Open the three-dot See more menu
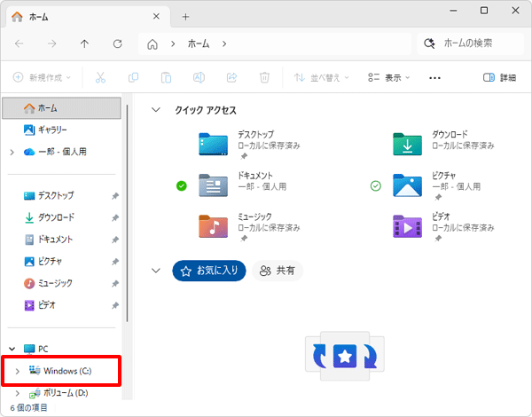This screenshot has width=532, height=417. [x=434, y=78]
